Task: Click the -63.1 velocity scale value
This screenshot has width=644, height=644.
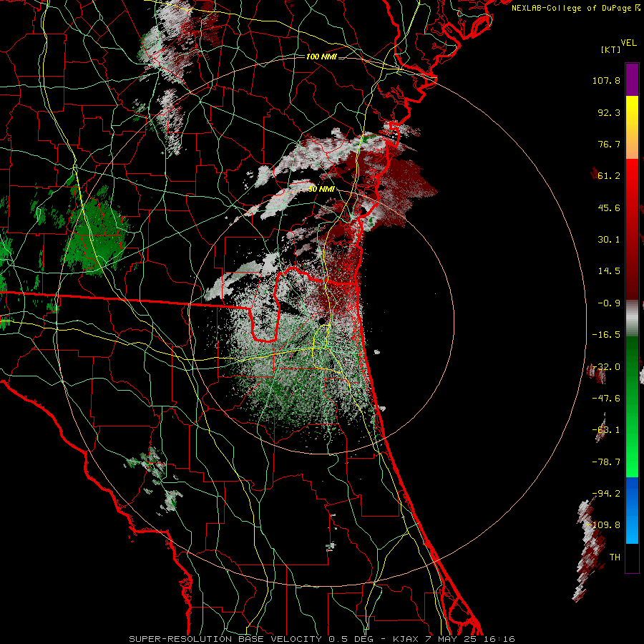Action: 606,430
